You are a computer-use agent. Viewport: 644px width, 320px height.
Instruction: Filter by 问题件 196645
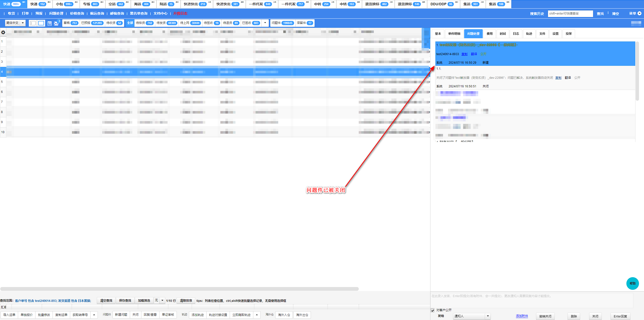[x=283, y=23]
